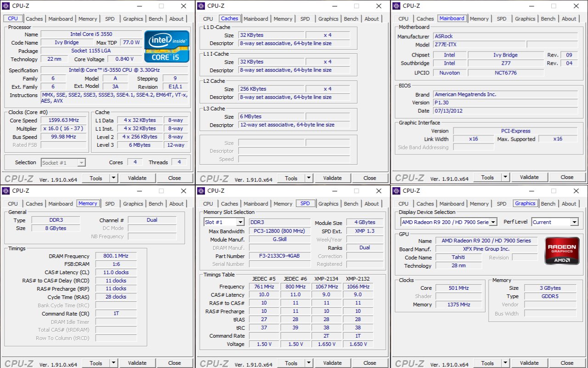Open the Tools dropdown arrow in the CPU tab window
Viewport: 588px width, 368px height.
pos(113,178)
